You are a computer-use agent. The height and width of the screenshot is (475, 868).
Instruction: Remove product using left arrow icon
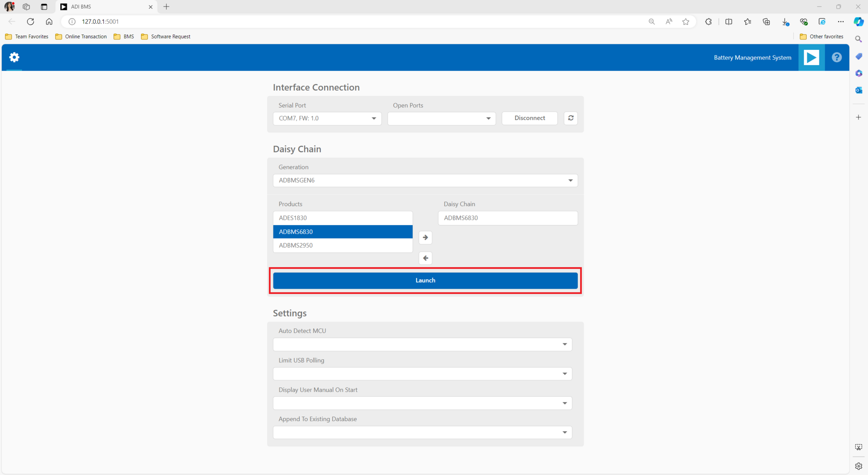(425, 258)
